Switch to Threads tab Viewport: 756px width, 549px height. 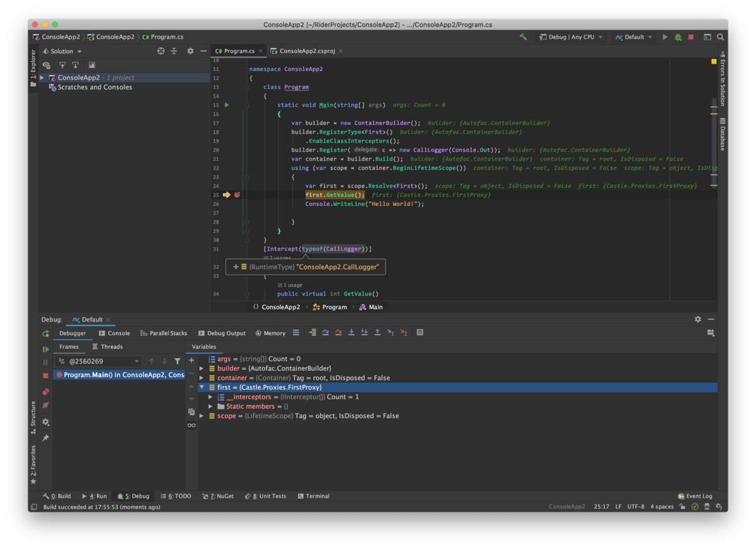(x=107, y=347)
